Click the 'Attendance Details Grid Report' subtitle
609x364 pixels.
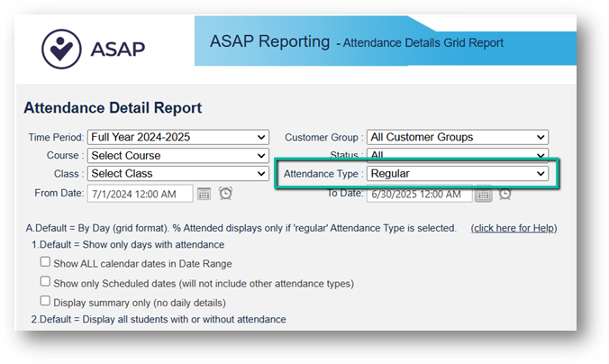pos(423,42)
